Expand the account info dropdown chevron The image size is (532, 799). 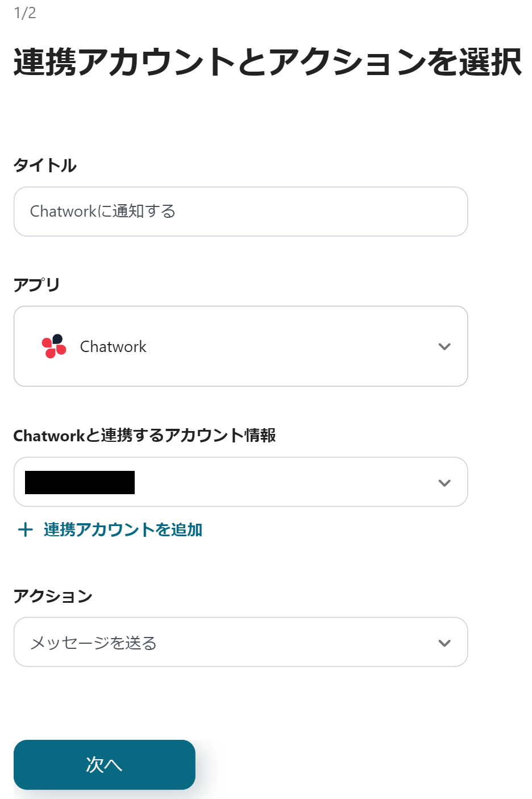tap(444, 483)
